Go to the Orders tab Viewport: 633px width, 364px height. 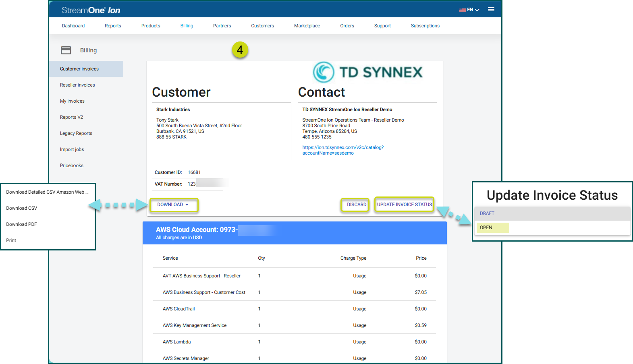point(347,26)
